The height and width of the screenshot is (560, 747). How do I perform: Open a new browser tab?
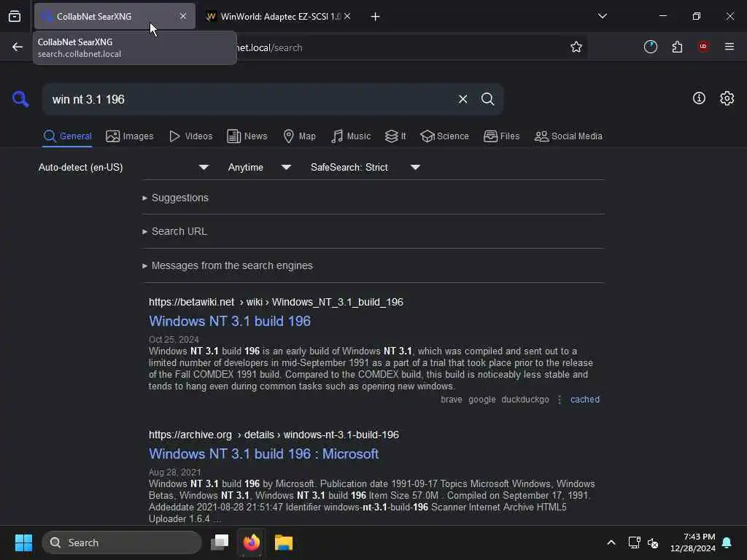[x=375, y=17]
